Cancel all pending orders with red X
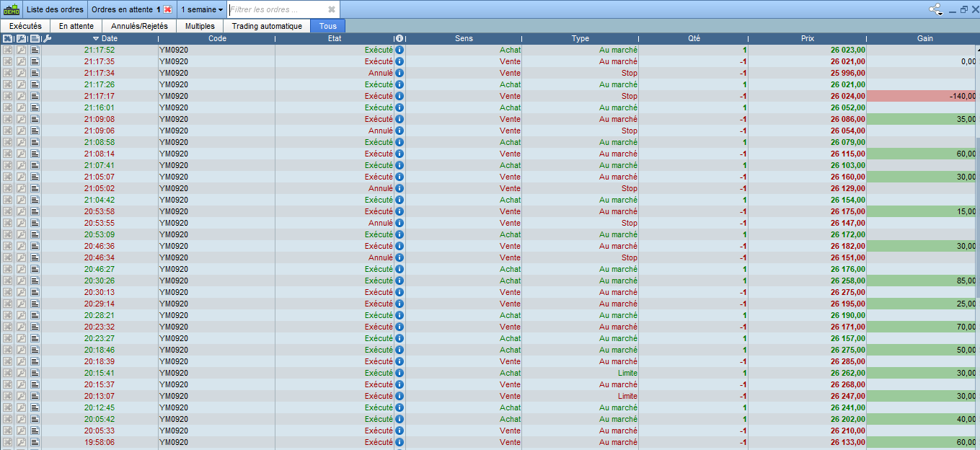Viewport: 980px width, 450px height. point(167,9)
